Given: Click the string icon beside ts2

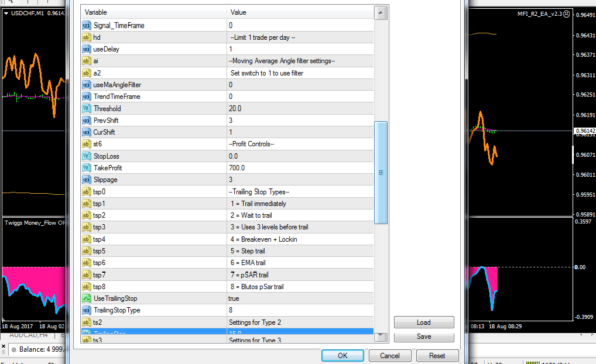Looking at the screenshot, I should point(86,322).
